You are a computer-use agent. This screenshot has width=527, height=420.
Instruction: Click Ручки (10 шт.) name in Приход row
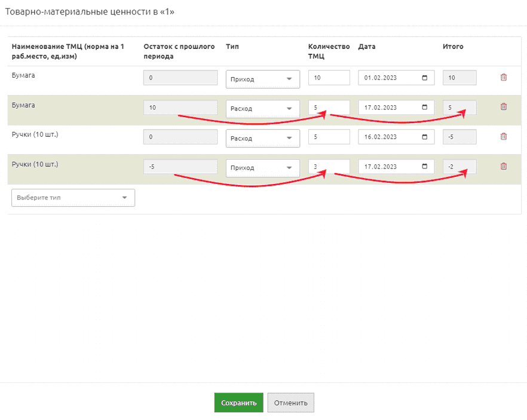(x=35, y=164)
